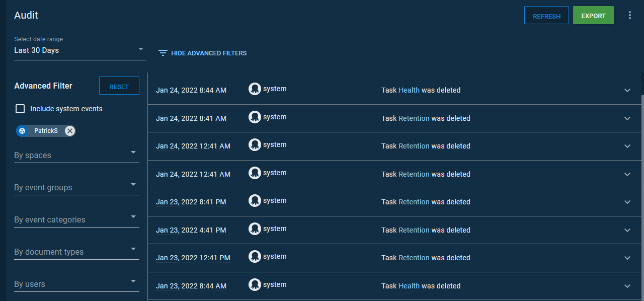Click the green Export button
This screenshot has height=301, width=644.
point(593,16)
